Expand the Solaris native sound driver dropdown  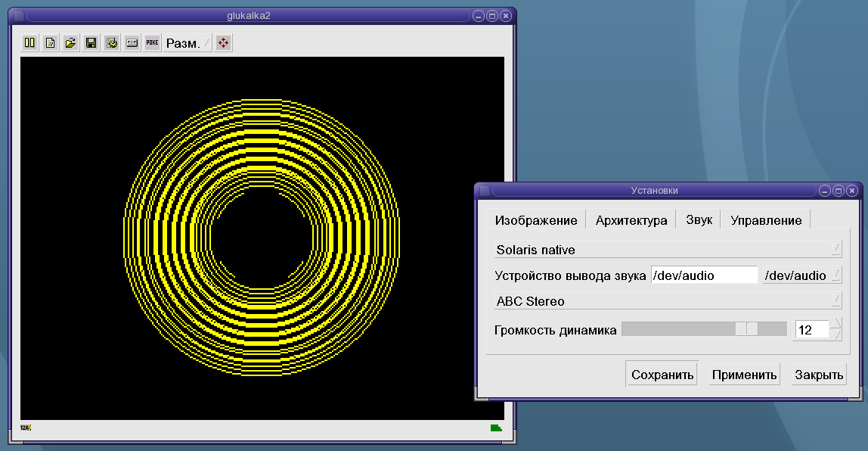668,249
